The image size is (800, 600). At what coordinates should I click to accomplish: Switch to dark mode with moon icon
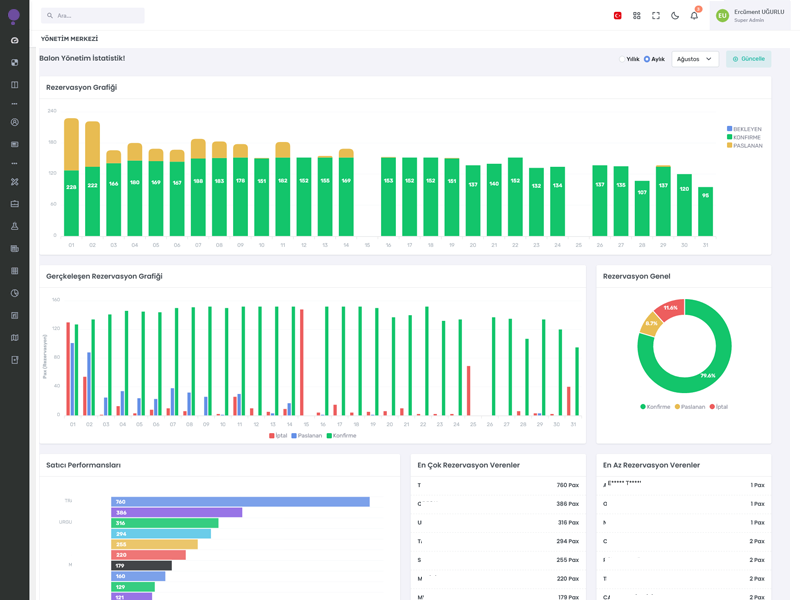click(x=675, y=16)
